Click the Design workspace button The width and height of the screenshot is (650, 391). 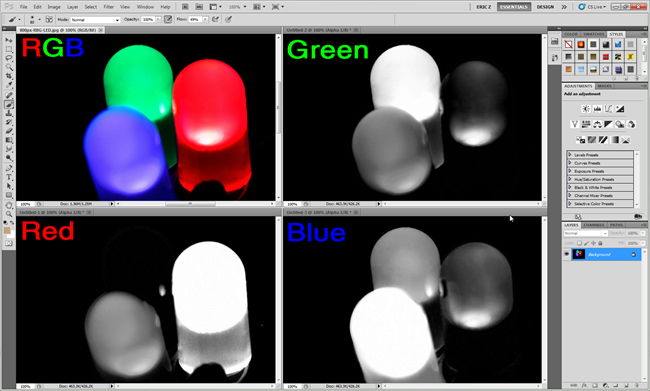545,7
